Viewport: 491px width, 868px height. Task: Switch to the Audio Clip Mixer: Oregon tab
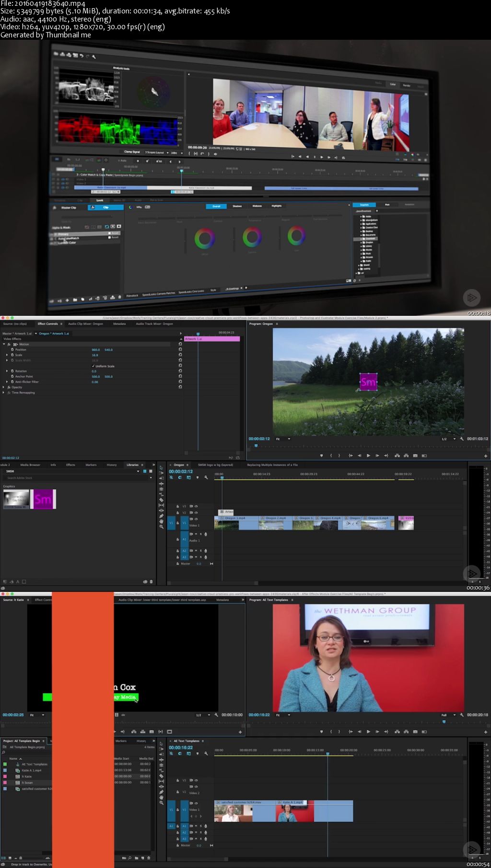coord(85,324)
